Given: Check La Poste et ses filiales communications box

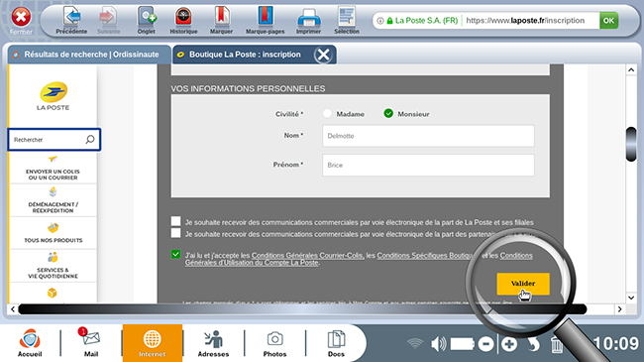Looking at the screenshot, I should click(175, 221).
